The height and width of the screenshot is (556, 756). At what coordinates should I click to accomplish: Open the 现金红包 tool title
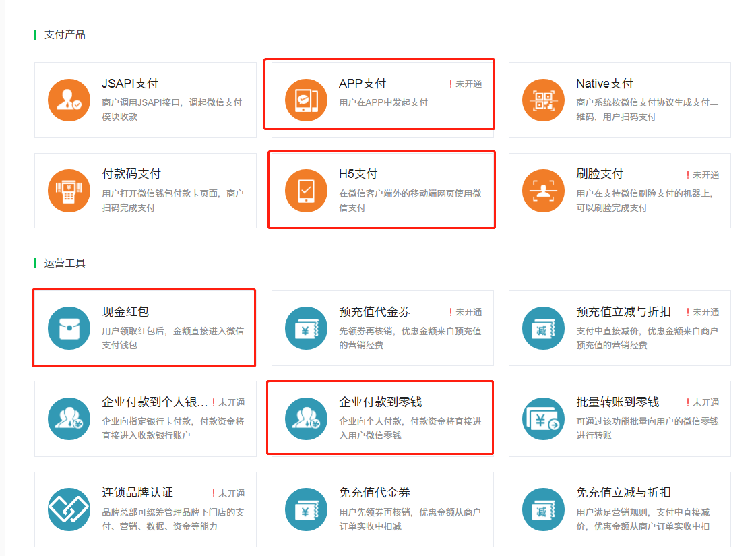coord(125,311)
